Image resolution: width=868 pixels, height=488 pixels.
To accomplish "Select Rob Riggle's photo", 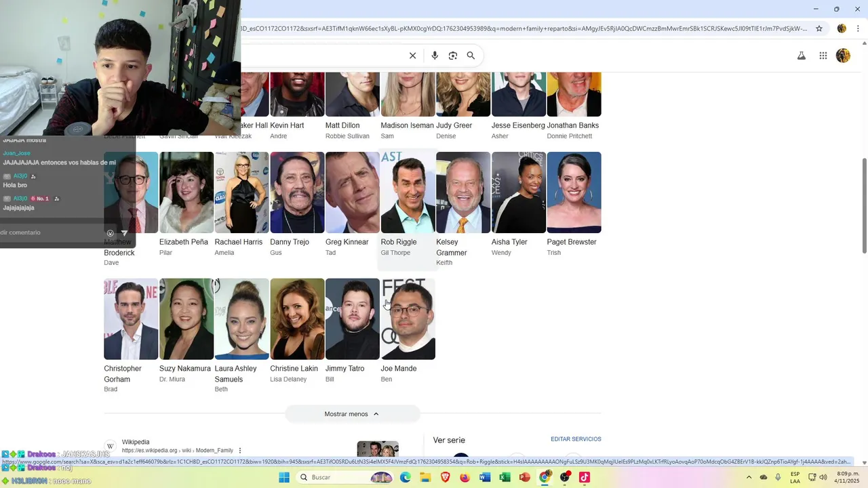I will (x=408, y=192).
